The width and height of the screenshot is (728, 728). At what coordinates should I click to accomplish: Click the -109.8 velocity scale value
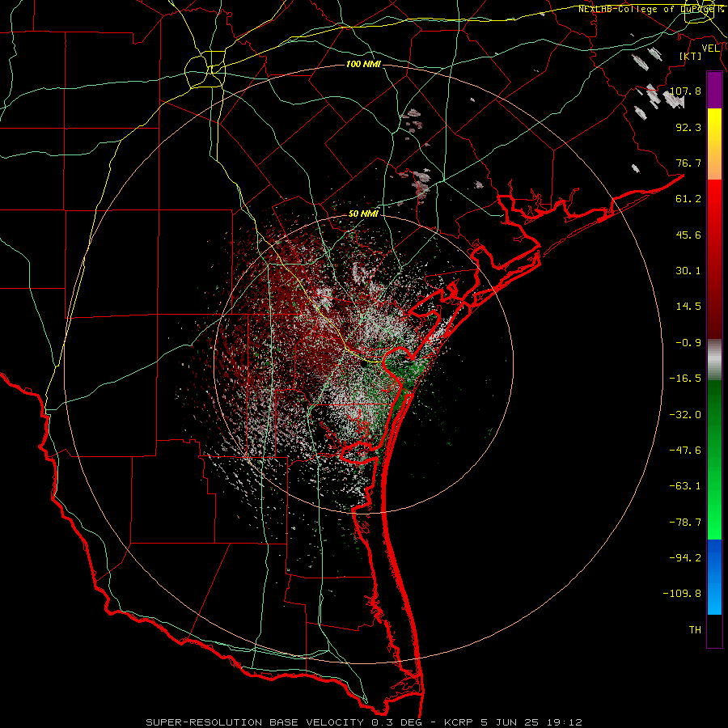682,594
